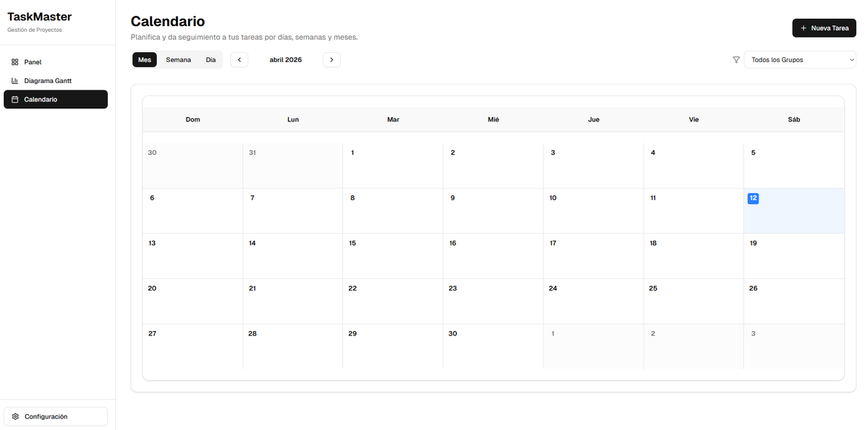
Task: Select day 19 in calendar
Action: (x=794, y=256)
